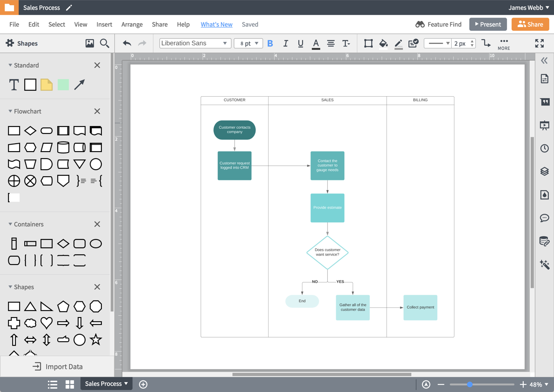Open the Arrange menu
This screenshot has width=554, height=392.
coord(132,24)
